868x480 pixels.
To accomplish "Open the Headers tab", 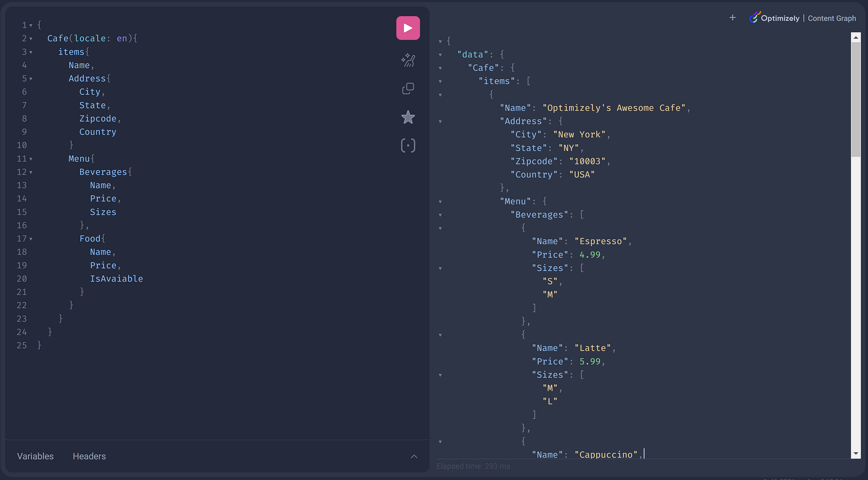I will point(89,456).
